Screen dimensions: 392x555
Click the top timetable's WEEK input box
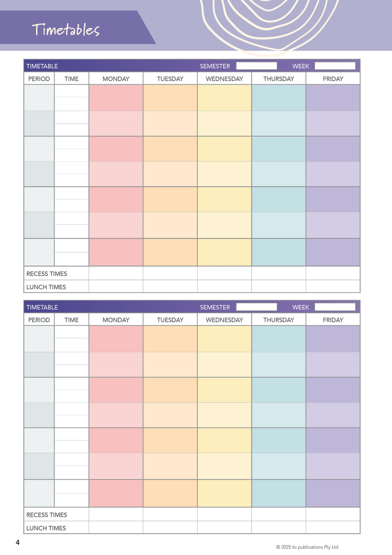335,66
